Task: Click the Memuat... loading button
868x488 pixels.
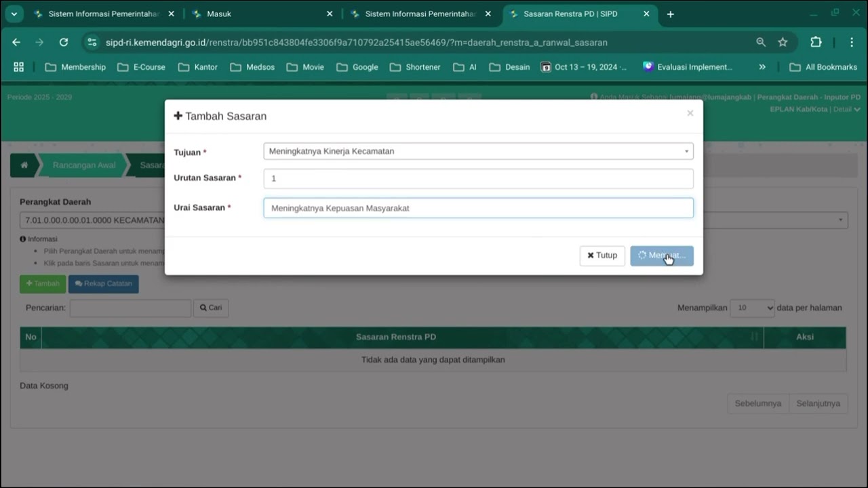Action: tap(662, 256)
